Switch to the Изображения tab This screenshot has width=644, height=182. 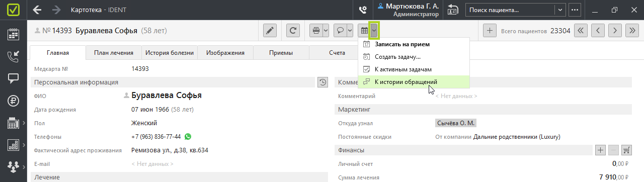pos(225,53)
